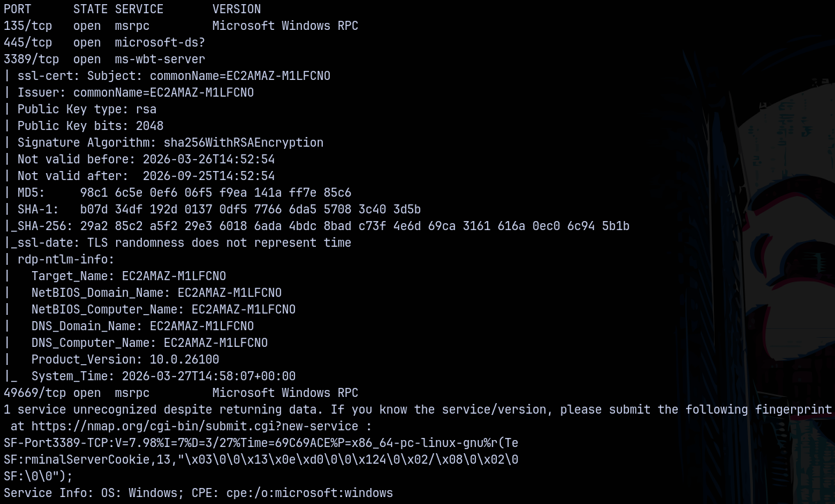Click the SF-Port3389-TCP fingerprint line
Image resolution: width=835 pixels, height=504 pixels.
tap(261, 443)
